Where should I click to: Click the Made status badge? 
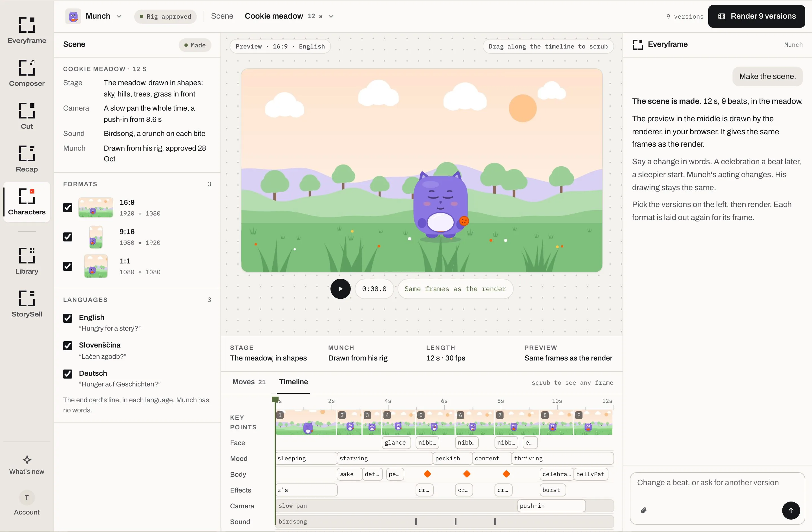[195, 45]
